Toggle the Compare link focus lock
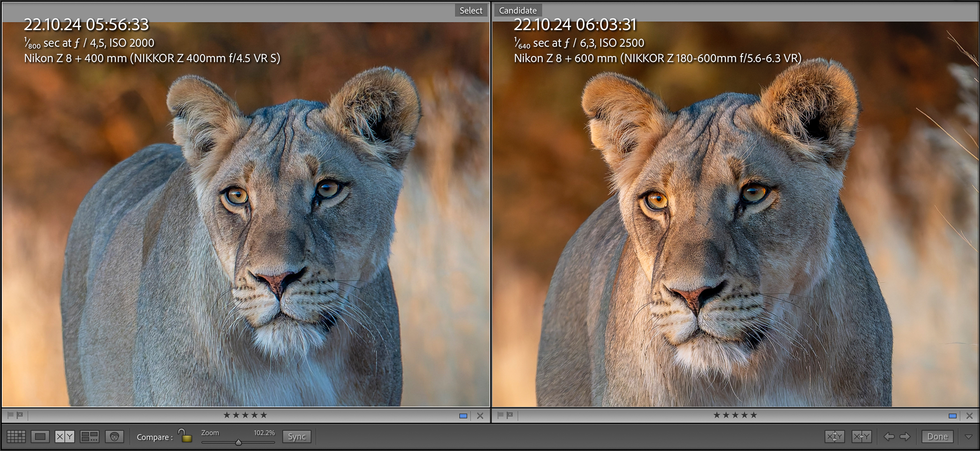Image resolution: width=980 pixels, height=451 pixels. tap(185, 436)
